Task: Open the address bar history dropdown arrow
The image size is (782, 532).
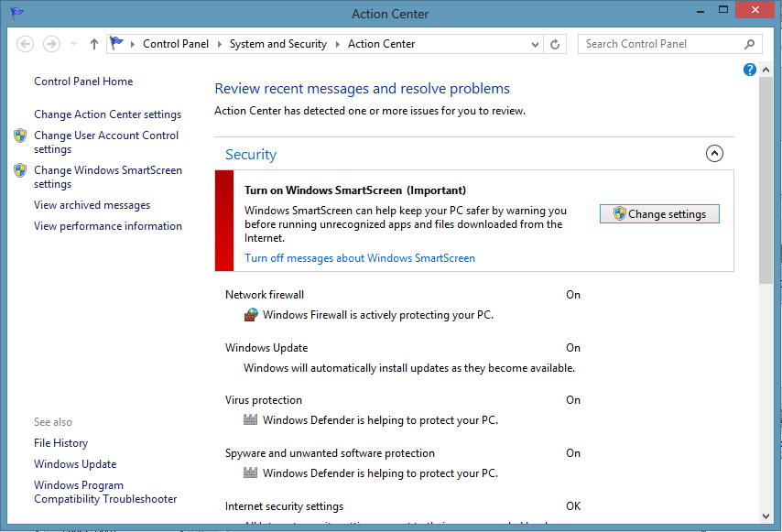Action: pos(534,43)
